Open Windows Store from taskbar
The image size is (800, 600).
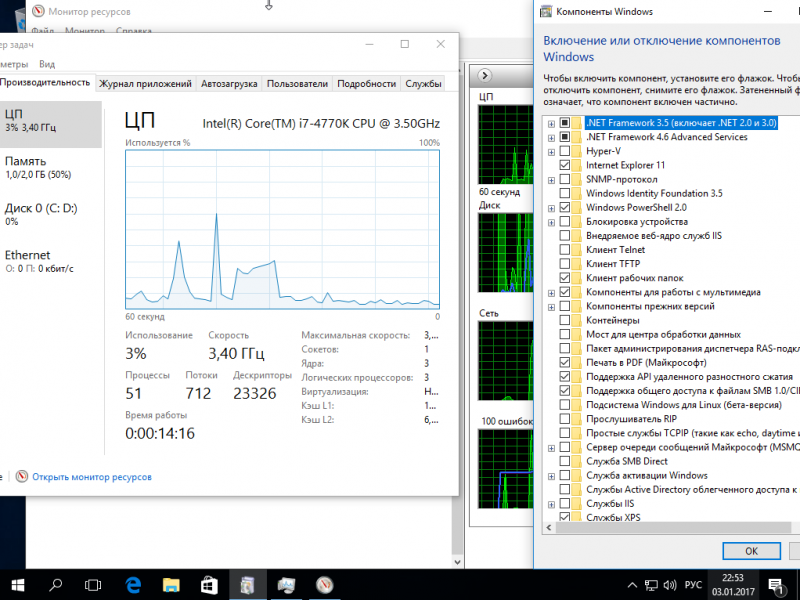click(x=209, y=585)
